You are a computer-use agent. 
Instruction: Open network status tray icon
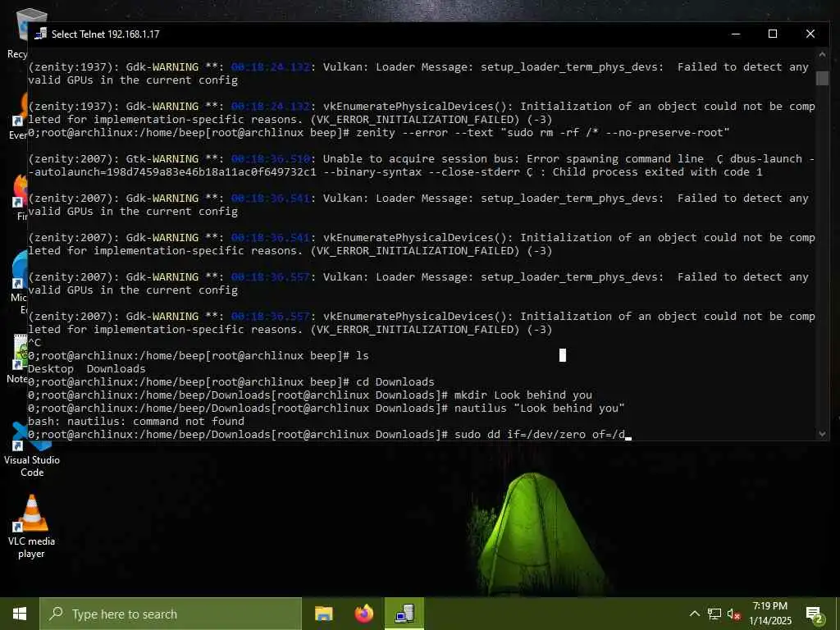tap(714, 614)
